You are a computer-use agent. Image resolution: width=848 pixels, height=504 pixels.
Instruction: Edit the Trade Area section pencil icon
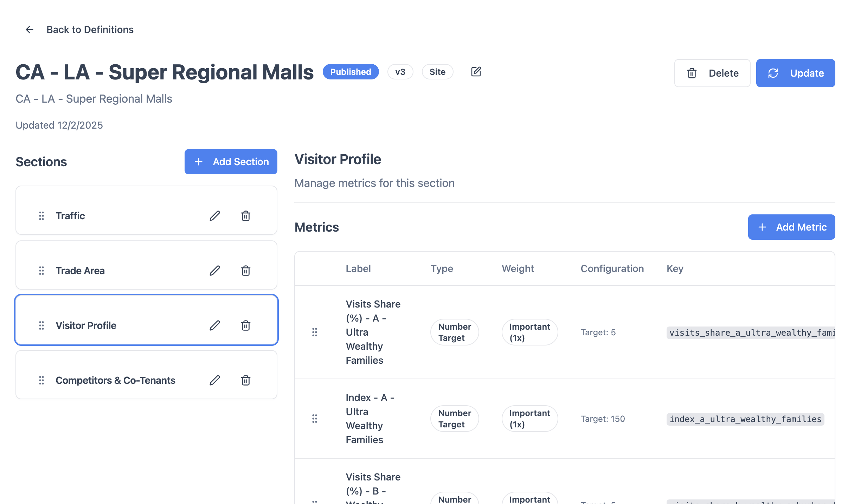[x=215, y=271]
